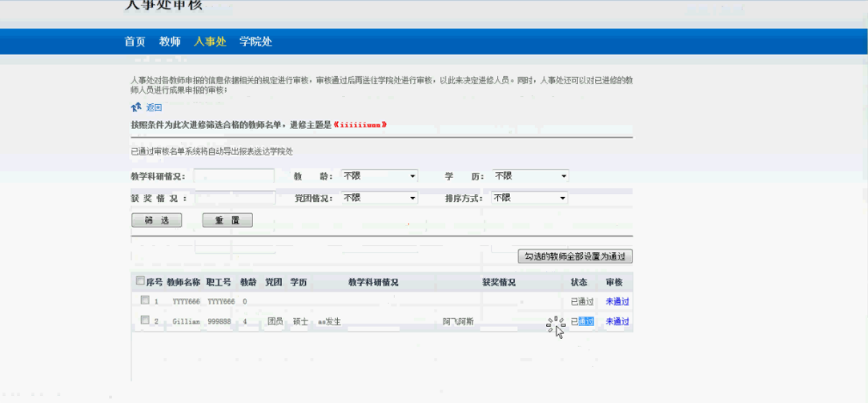Viewport: 868px width, 403px height.
Task: Click the 重置 button
Action: [x=227, y=220]
